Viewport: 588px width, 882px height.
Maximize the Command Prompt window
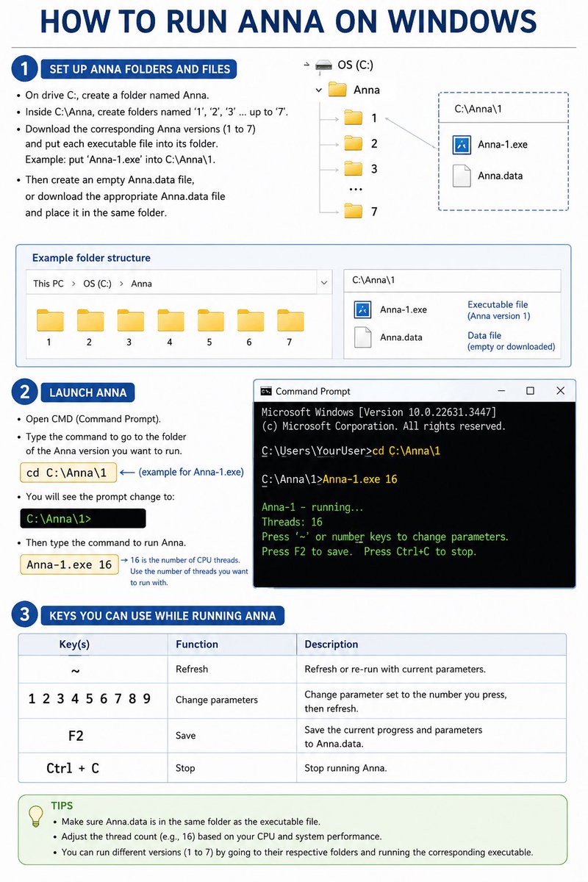tap(530, 391)
